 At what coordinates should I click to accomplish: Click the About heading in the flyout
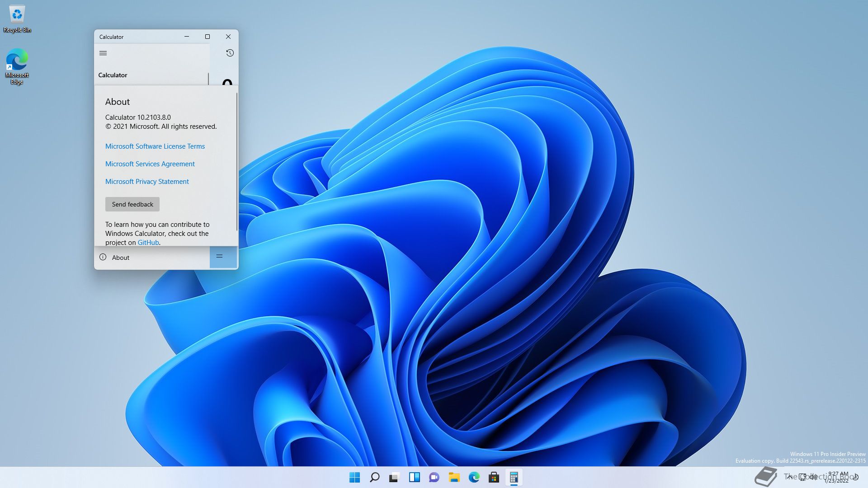[118, 102]
